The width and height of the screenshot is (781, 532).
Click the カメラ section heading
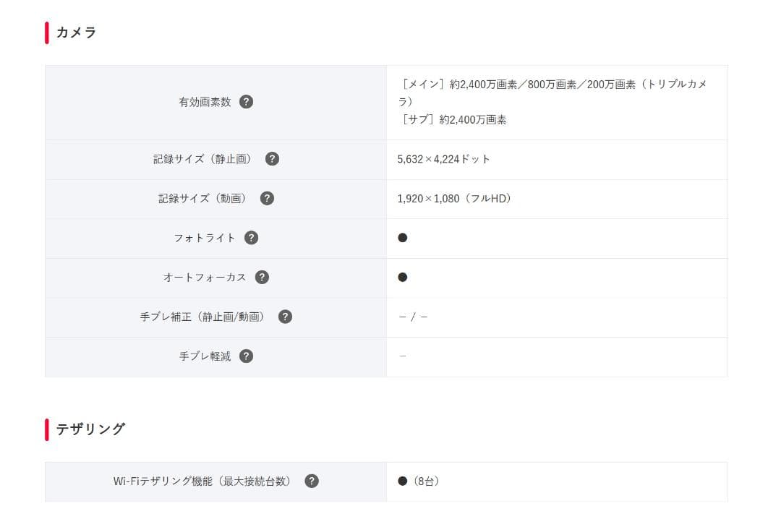(x=76, y=33)
